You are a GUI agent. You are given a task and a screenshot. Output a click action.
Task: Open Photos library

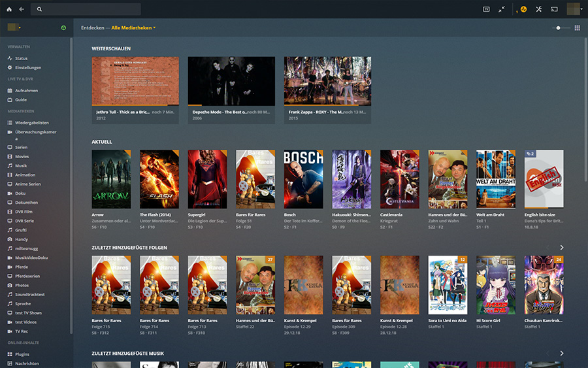coord(22,285)
